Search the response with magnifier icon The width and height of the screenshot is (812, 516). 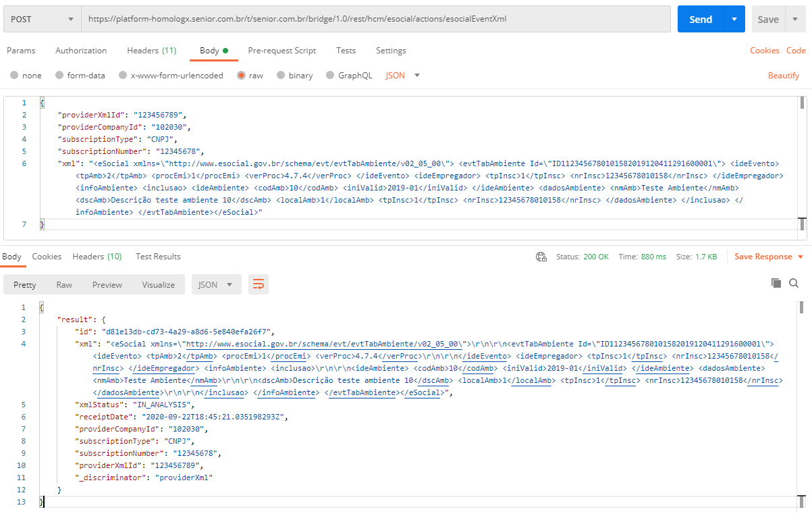coord(794,283)
